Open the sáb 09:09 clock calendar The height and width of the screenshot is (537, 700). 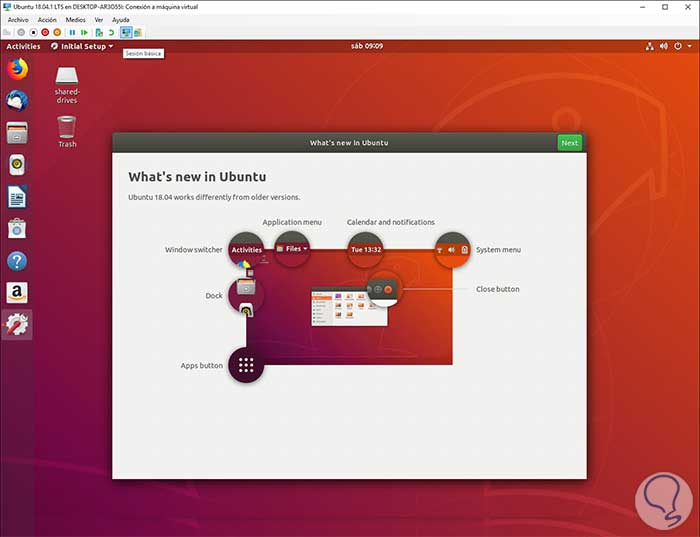[367, 46]
